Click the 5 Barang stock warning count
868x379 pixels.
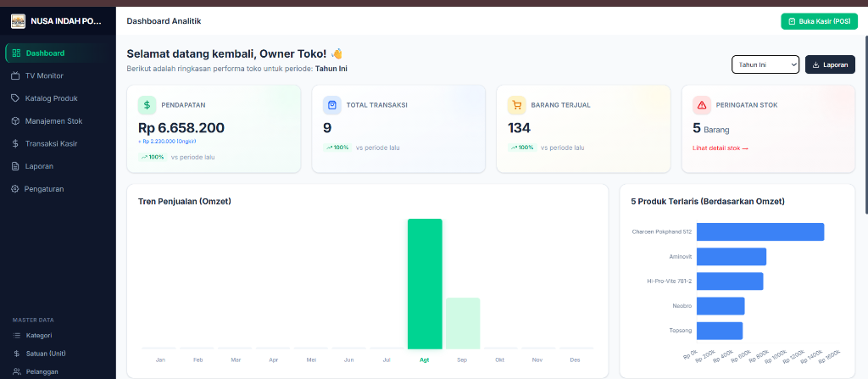point(711,129)
